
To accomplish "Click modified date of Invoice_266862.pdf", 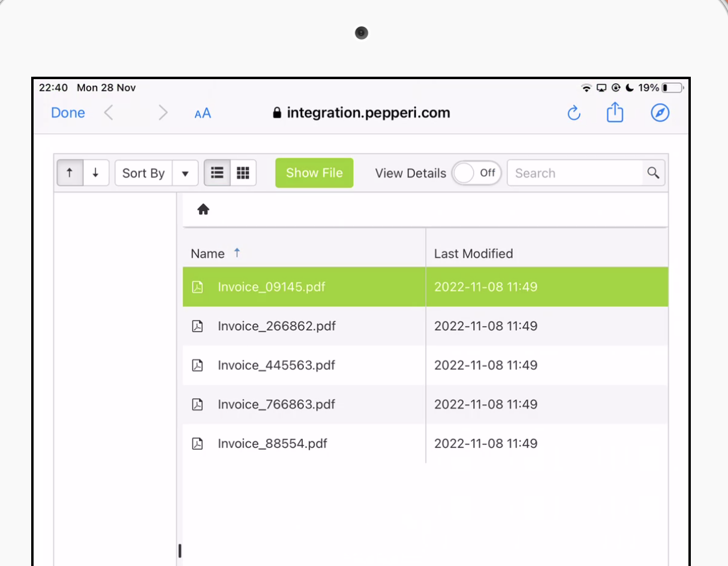I will point(486,326).
